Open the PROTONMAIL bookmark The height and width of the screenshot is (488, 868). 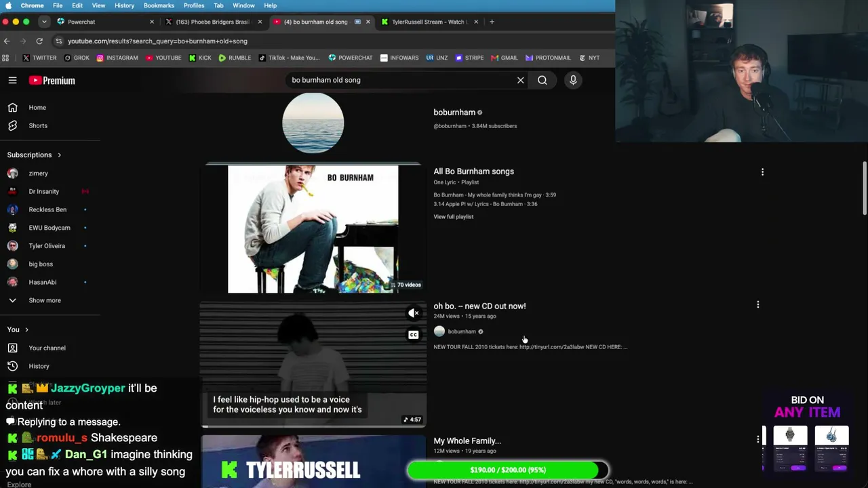(x=548, y=58)
